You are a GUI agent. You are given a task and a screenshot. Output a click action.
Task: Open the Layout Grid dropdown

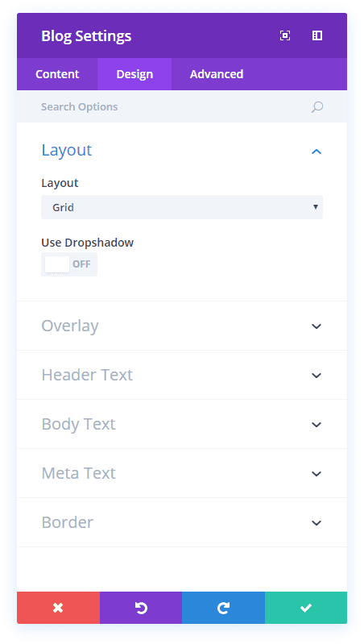(182, 207)
